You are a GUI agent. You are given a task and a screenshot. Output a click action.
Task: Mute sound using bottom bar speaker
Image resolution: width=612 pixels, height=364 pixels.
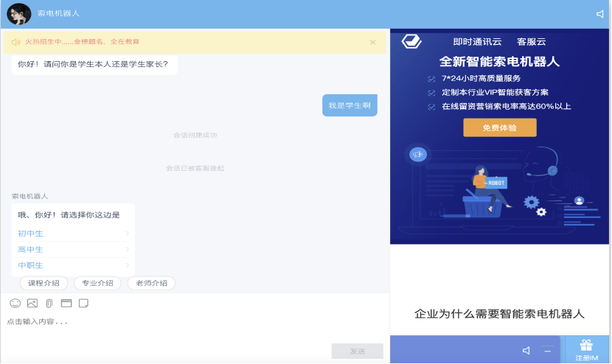click(526, 351)
